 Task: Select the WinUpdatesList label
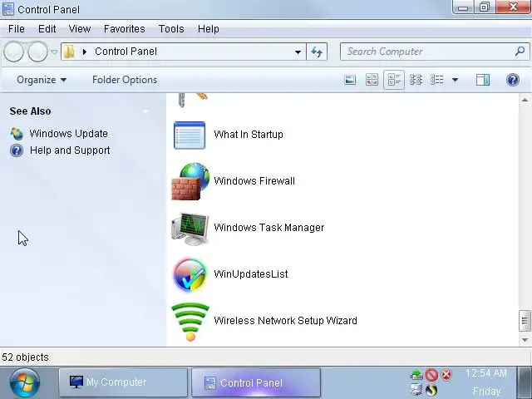[x=251, y=274]
